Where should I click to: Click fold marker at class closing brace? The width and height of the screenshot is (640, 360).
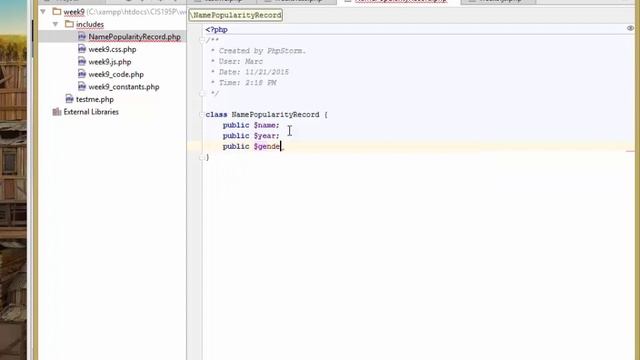[x=202, y=157]
